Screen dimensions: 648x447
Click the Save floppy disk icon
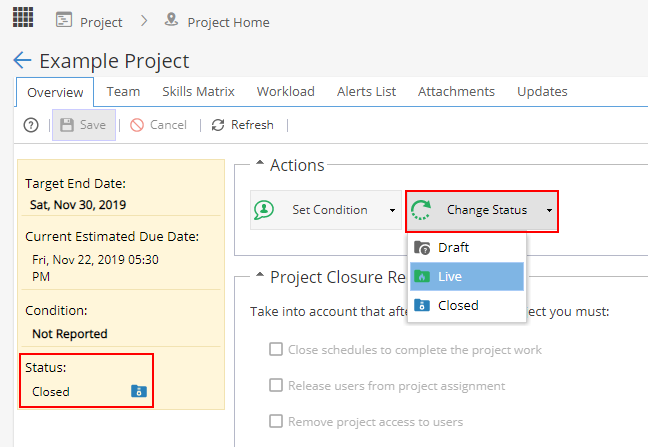(x=67, y=125)
